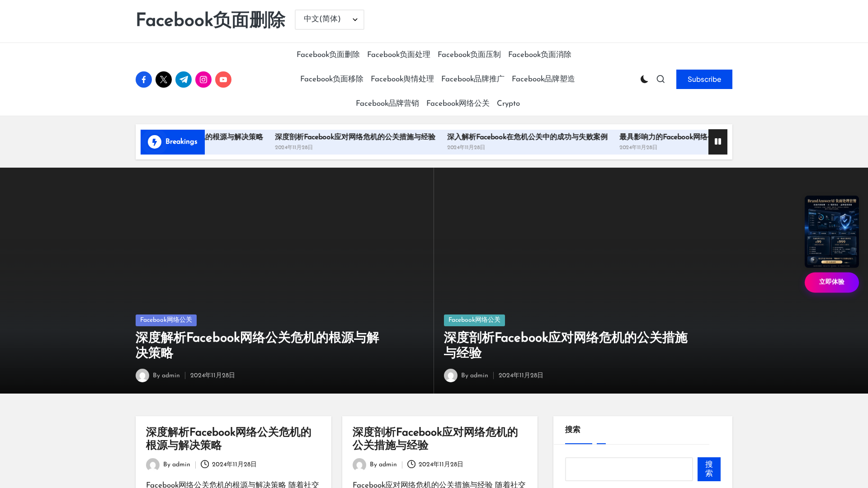The height and width of the screenshot is (488, 868).
Task: Open the YouTube social icon
Action: [x=223, y=80]
